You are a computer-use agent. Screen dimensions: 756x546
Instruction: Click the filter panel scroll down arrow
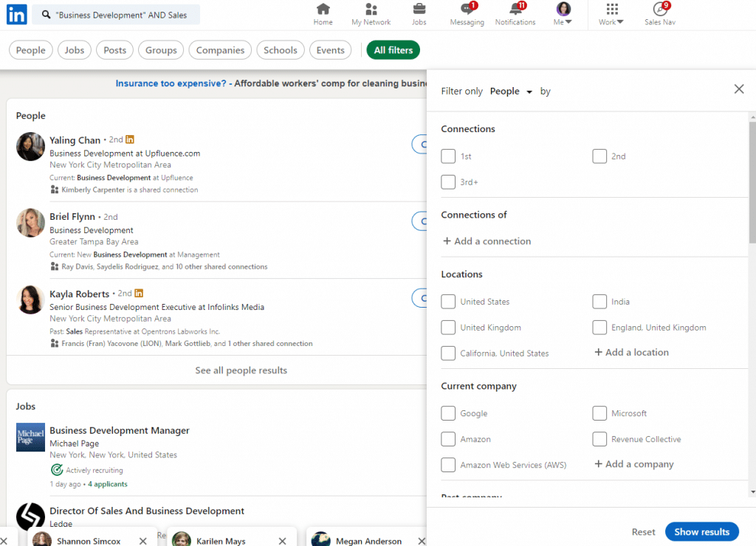point(752,492)
